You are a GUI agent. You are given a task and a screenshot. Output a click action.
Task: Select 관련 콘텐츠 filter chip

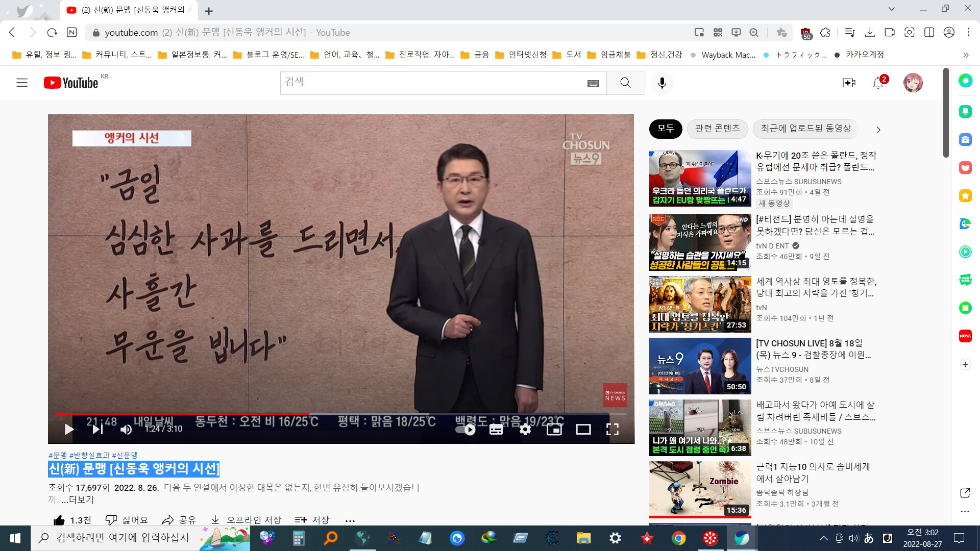717,129
